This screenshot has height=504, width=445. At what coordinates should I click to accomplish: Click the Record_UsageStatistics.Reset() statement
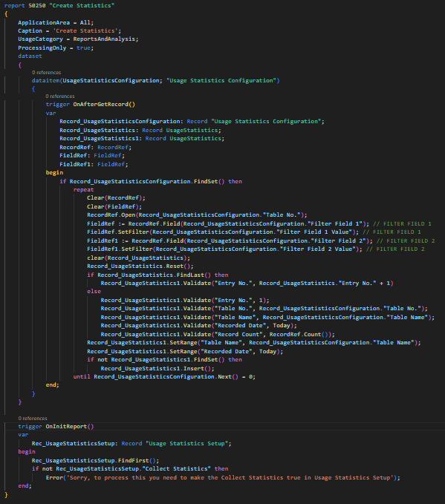[140, 266]
